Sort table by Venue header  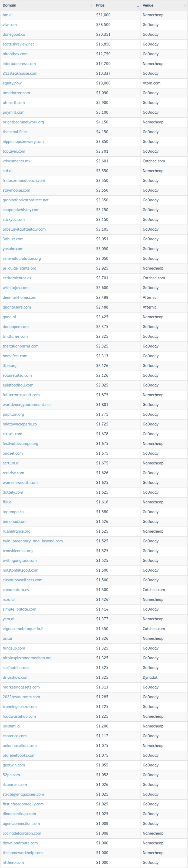pos(148,5)
